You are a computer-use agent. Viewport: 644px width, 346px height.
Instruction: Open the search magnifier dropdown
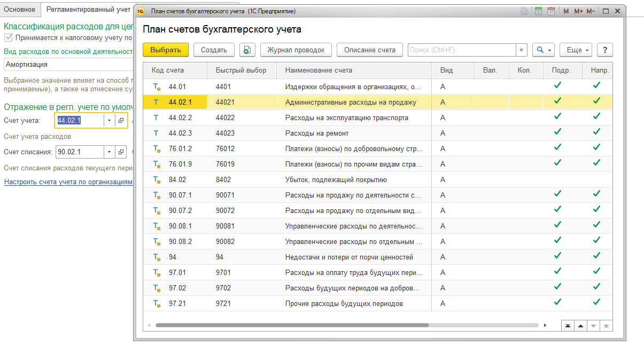pyautogui.click(x=544, y=50)
